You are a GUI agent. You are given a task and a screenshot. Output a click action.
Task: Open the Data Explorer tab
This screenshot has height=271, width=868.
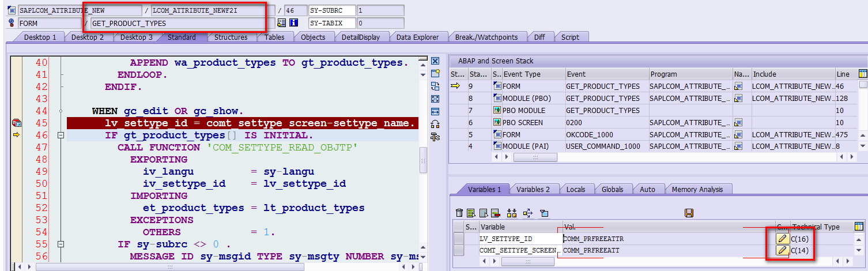(x=417, y=37)
